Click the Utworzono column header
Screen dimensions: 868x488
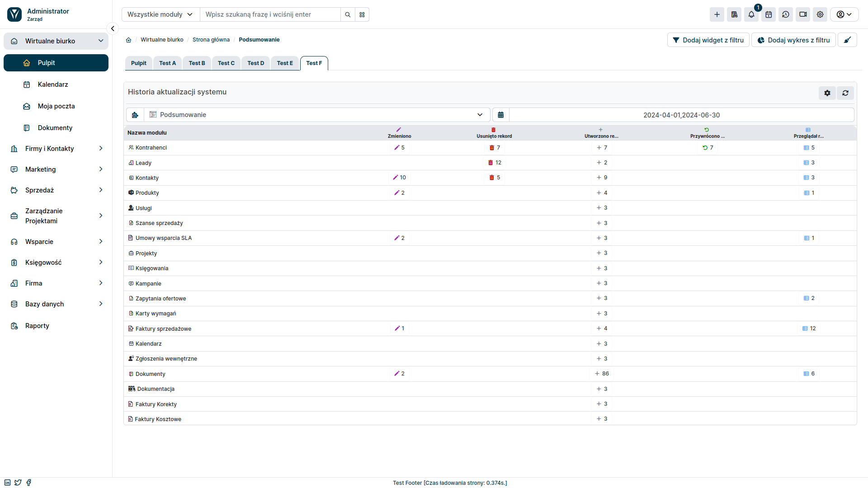click(x=601, y=133)
